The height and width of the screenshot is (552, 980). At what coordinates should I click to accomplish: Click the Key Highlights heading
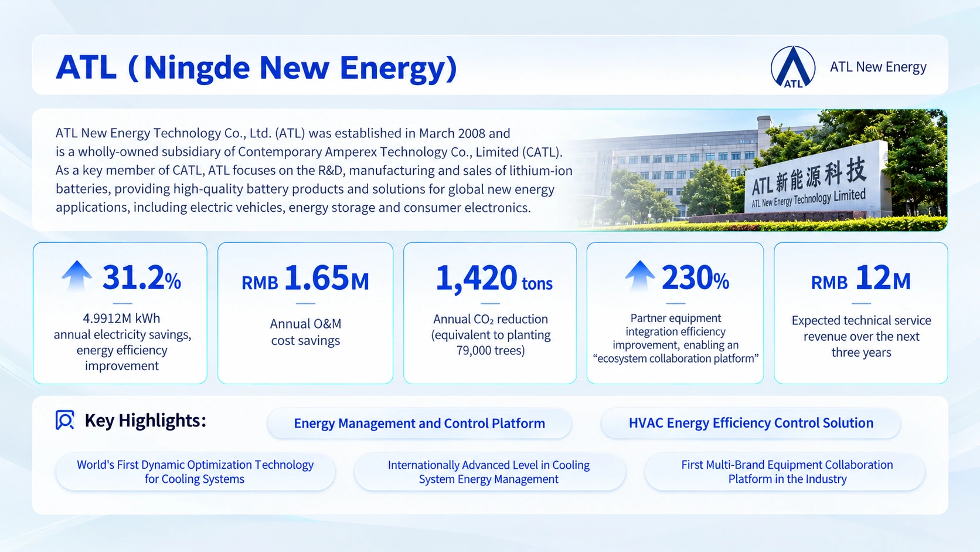(x=145, y=421)
